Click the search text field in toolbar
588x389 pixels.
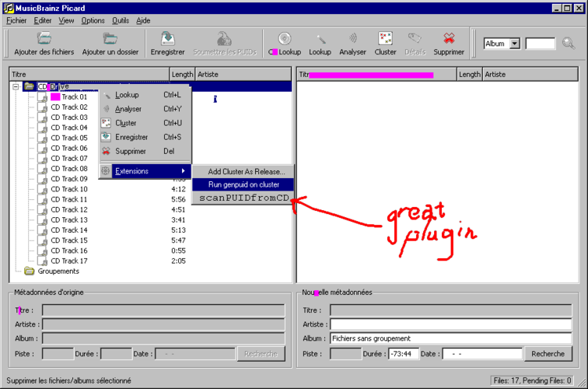[x=541, y=44]
